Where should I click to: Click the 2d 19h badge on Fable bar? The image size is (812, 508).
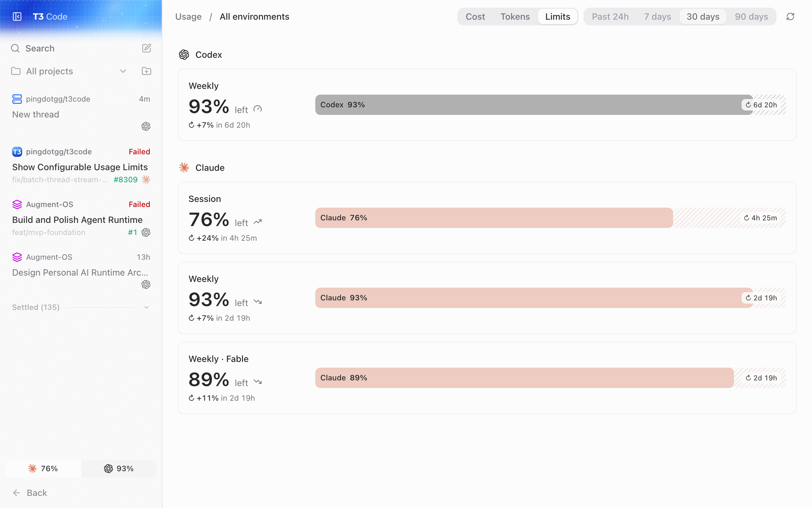click(761, 378)
